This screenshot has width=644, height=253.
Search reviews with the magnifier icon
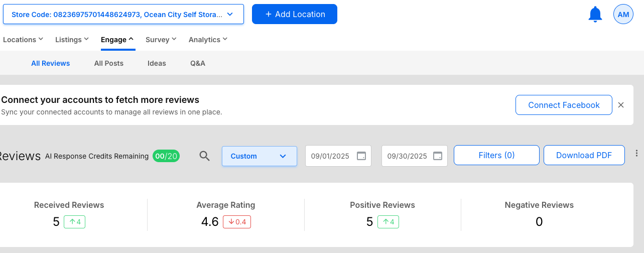click(204, 156)
